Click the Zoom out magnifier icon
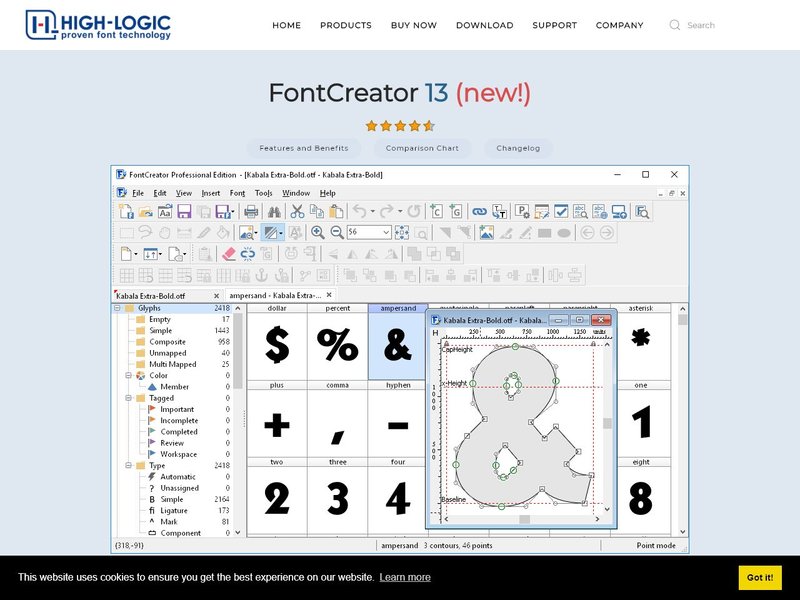Image resolution: width=800 pixels, height=600 pixels. [337, 233]
